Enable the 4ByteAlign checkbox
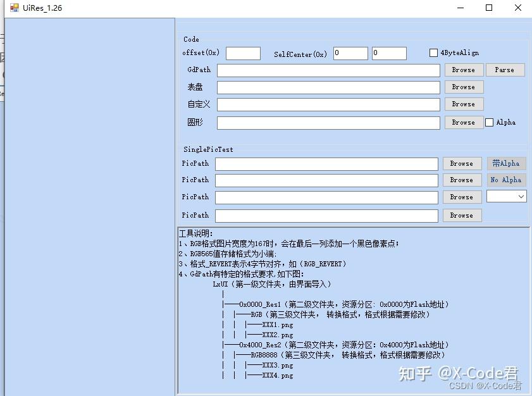 click(x=434, y=53)
